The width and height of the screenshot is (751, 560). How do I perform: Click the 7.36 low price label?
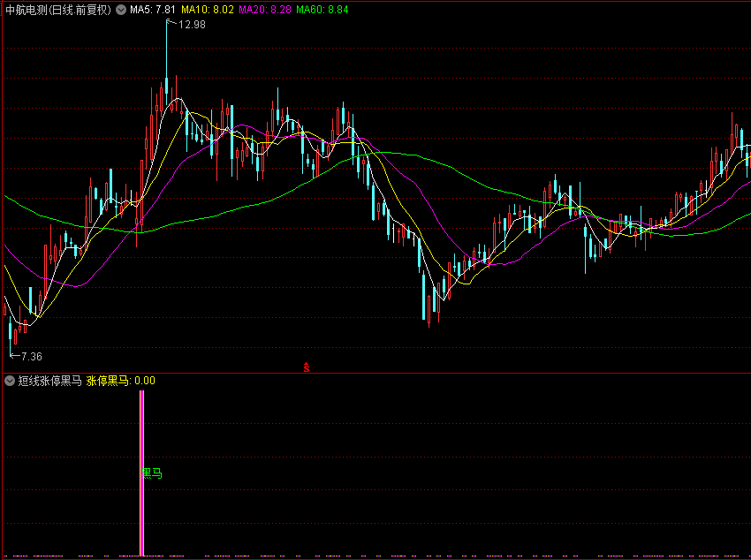pyautogui.click(x=32, y=357)
